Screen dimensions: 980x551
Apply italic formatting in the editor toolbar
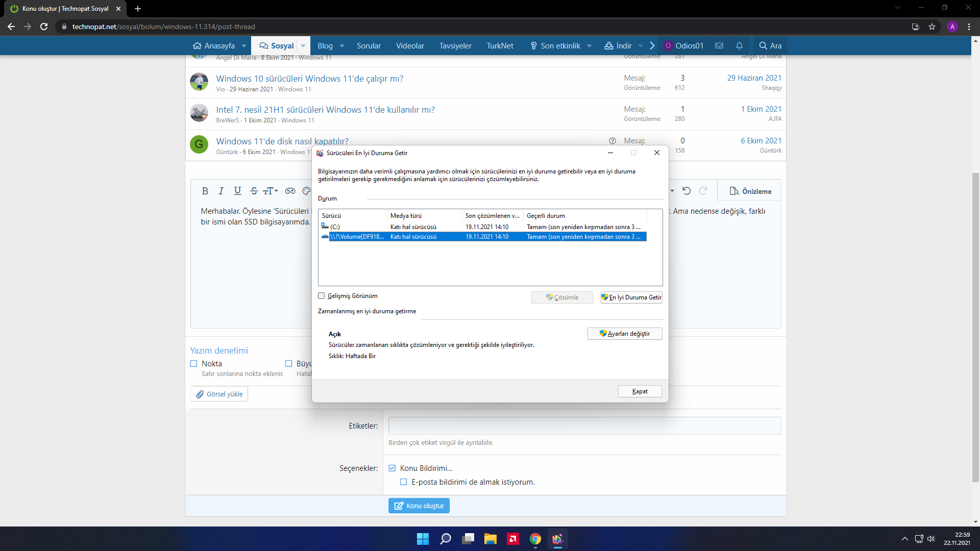221,191
